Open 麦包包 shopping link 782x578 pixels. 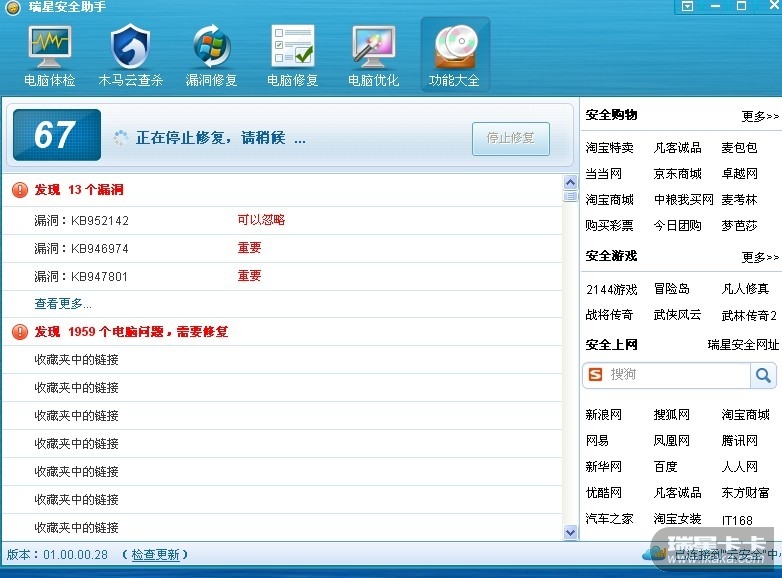(x=740, y=148)
